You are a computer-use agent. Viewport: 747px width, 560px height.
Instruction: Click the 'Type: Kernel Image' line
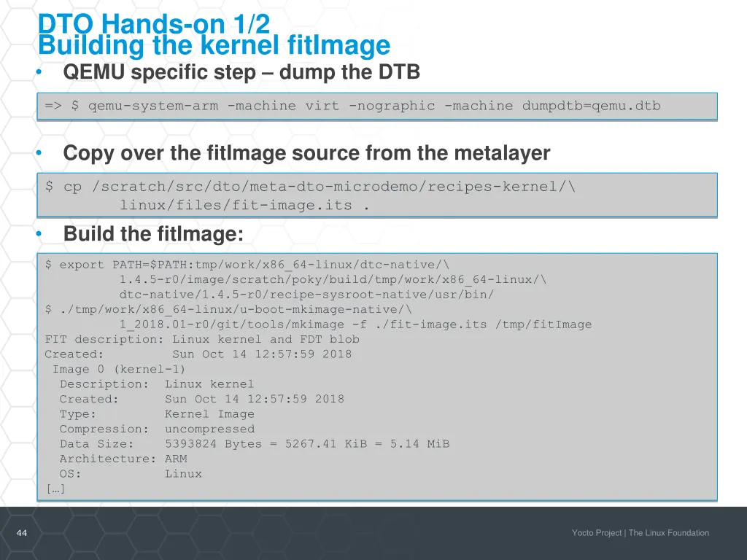tap(157, 414)
